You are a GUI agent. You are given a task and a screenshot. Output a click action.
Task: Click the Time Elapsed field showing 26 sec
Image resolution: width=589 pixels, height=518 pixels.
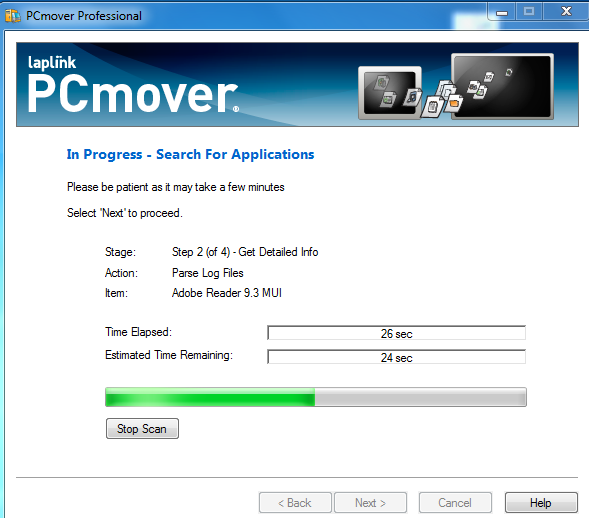point(396,333)
